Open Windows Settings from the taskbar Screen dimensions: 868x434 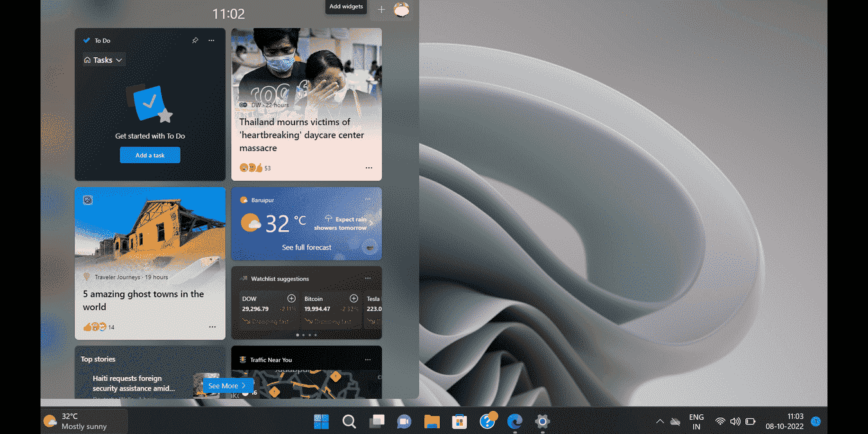coord(541,421)
